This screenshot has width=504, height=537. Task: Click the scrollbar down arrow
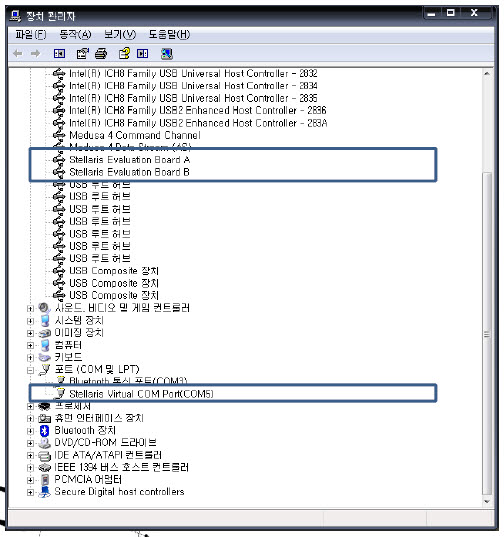tap(487, 502)
